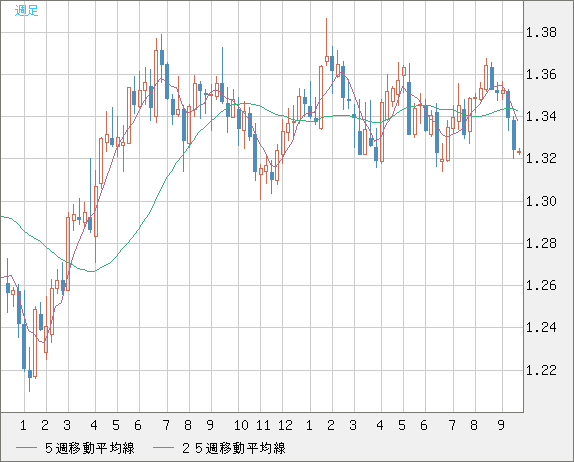The width and height of the screenshot is (574, 462).
Task: Click the purple 5-week average legend line
Action: [26, 448]
